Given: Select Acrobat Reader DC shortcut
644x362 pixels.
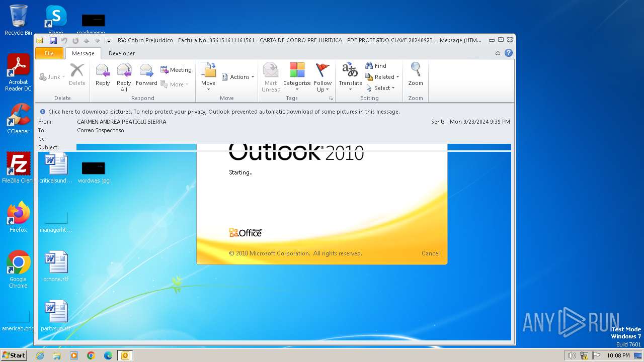Looking at the screenshot, I should click(19, 73).
